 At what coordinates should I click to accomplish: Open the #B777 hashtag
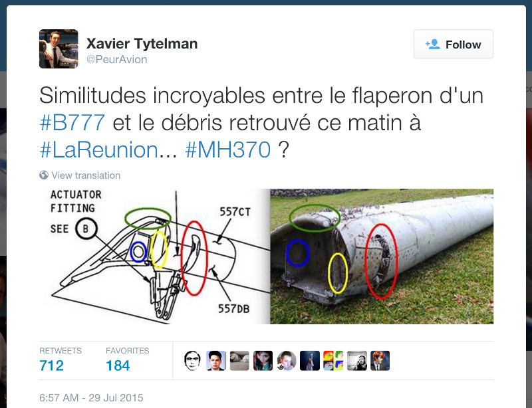click(x=72, y=122)
